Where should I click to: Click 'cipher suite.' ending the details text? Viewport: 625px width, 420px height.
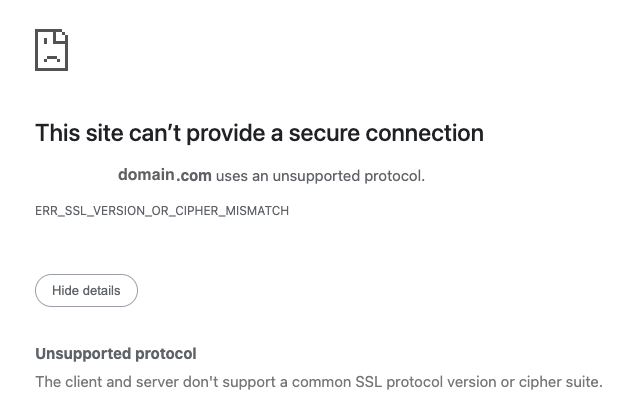561,383
